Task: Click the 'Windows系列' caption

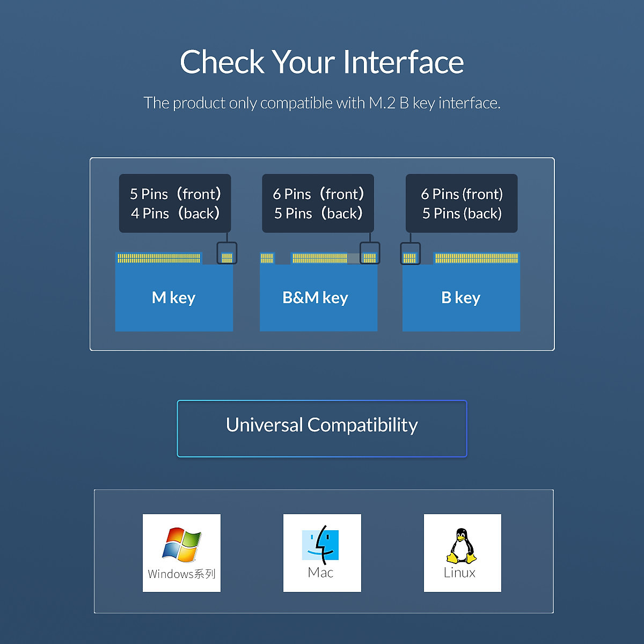Action: (x=181, y=574)
